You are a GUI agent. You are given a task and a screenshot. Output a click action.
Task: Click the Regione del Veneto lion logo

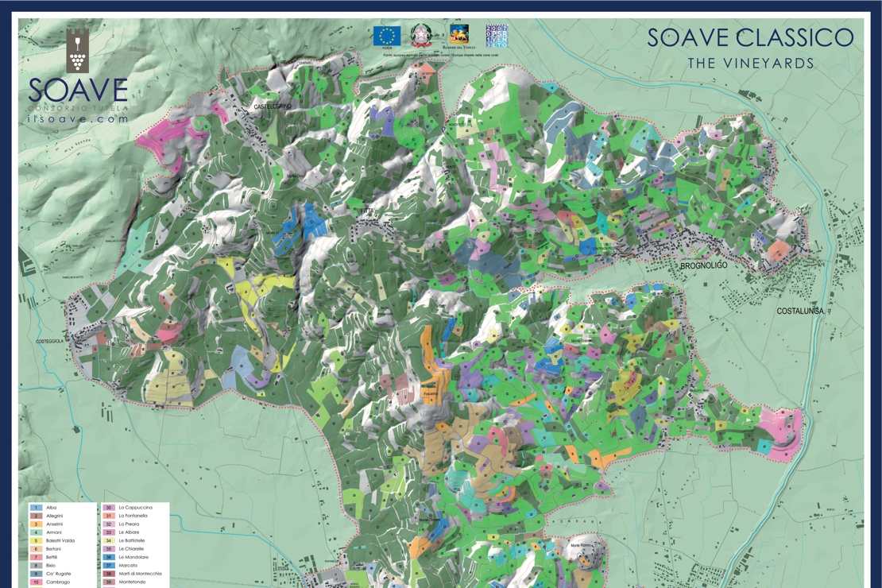[459, 33]
